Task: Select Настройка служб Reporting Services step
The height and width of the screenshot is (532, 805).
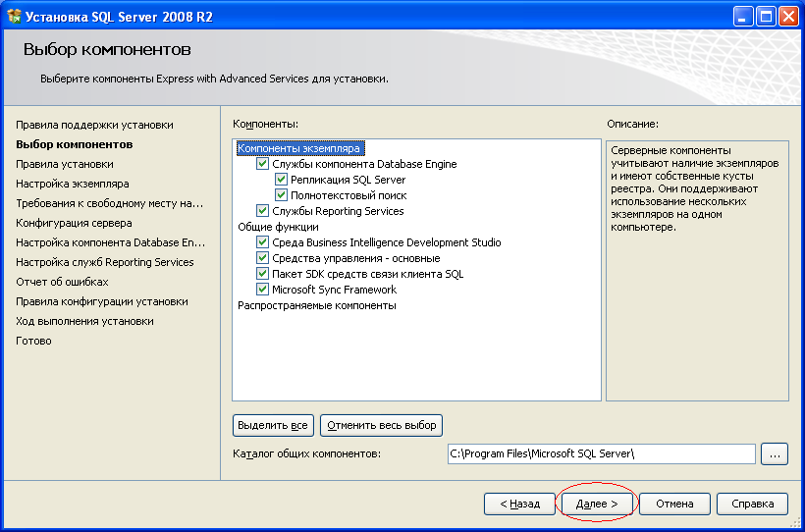Action: (x=105, y=262)
